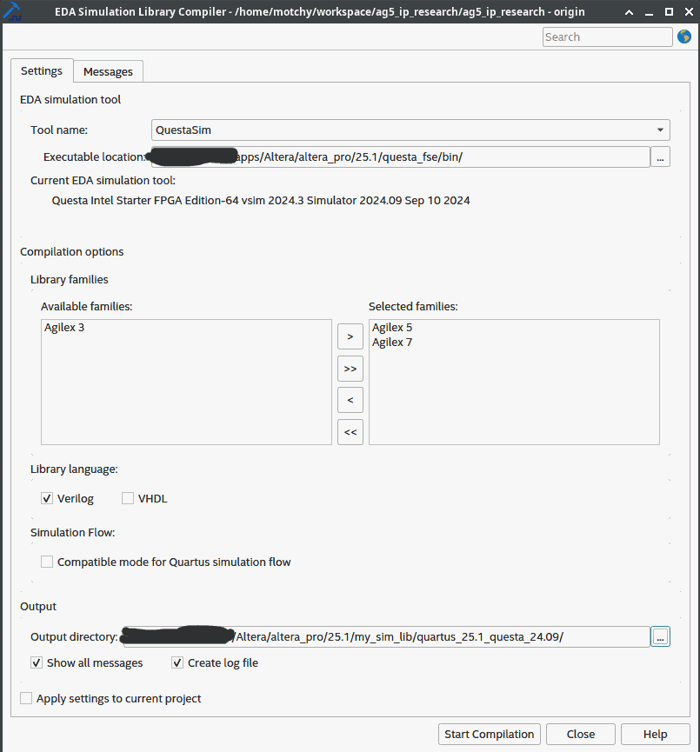Toggle the Show all messages checkbox

click(x=37, y=662)
